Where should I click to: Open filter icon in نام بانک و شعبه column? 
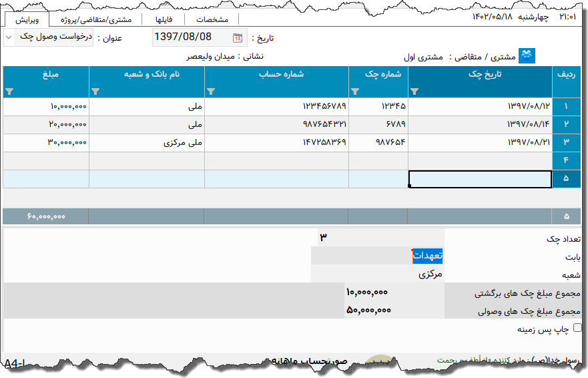point(95,91)
